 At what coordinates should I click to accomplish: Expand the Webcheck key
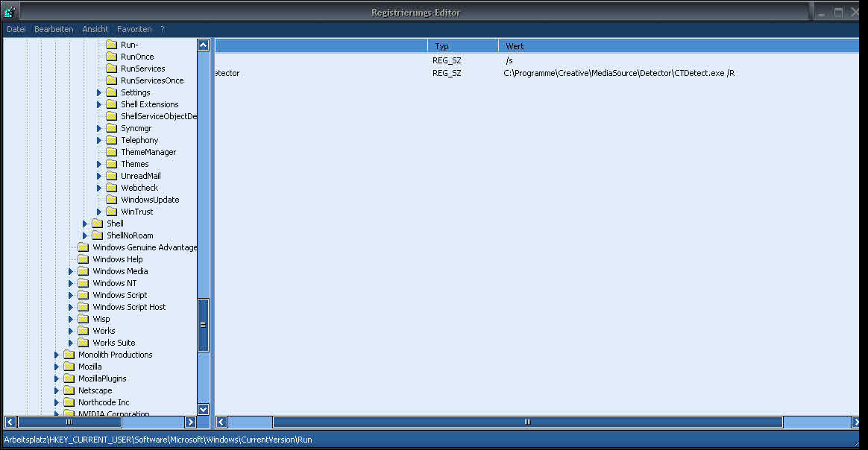click(x=99, y=188)
